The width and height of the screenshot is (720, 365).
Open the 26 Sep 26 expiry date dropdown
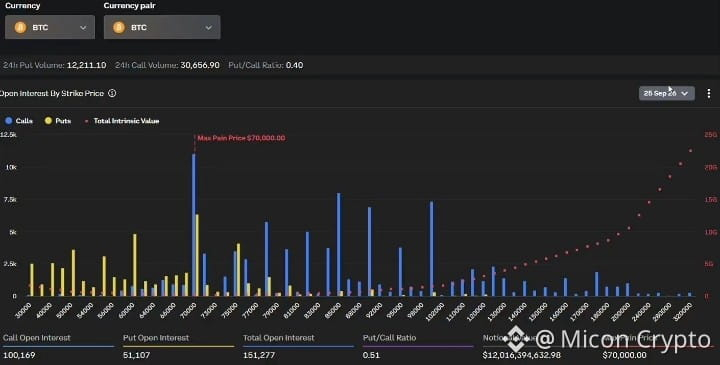click(666, 93)
